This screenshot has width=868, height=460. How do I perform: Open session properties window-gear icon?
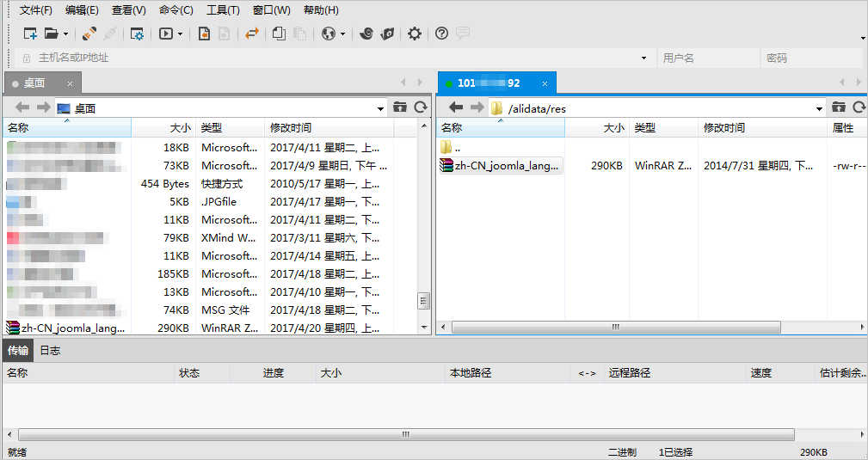tap(137, 34)
